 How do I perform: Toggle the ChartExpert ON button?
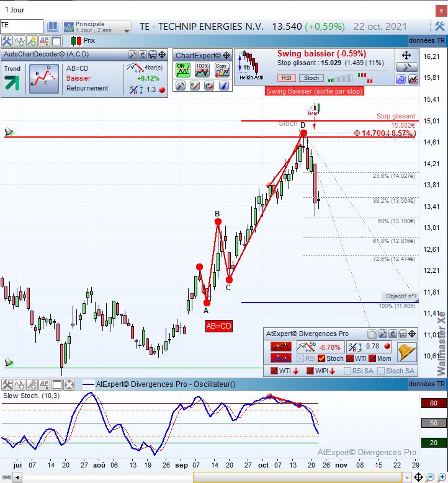click(183, 70)
